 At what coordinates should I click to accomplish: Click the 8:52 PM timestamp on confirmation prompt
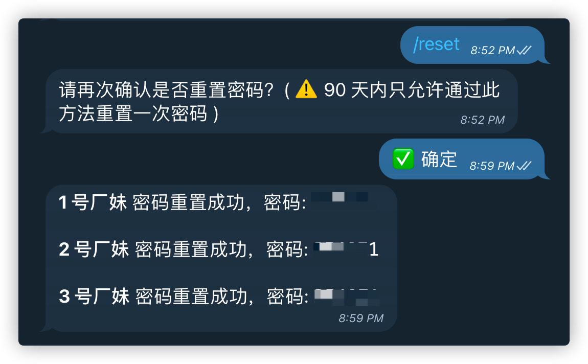click(x=482, y=120)
